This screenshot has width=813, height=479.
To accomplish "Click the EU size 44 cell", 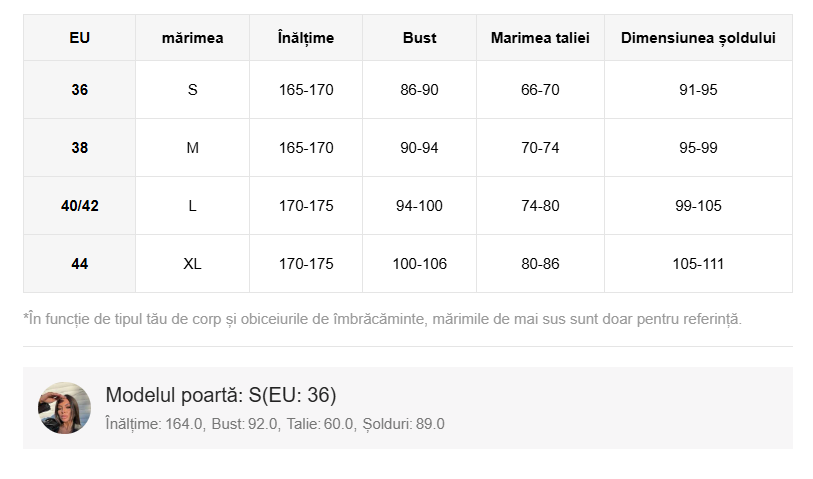I will coord(80,264).
